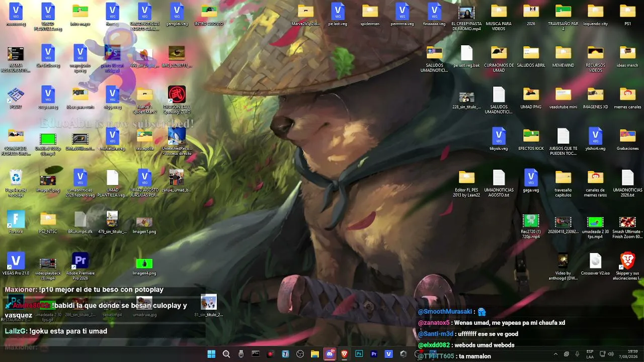Select the BRuh.mp4.sfk file
The width and height of the screenshot is (644, 362).
point(80,222)
